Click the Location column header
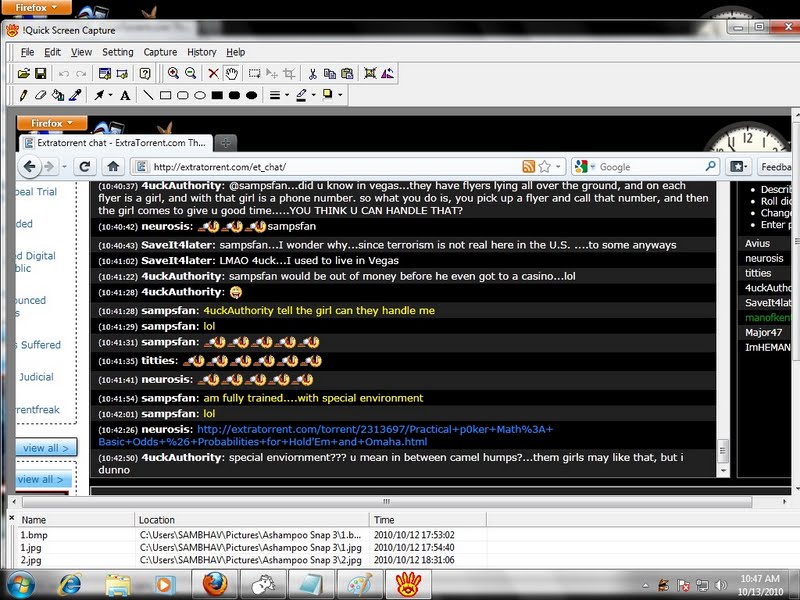This screenshot has width=800, height=600. pos(157,520)
